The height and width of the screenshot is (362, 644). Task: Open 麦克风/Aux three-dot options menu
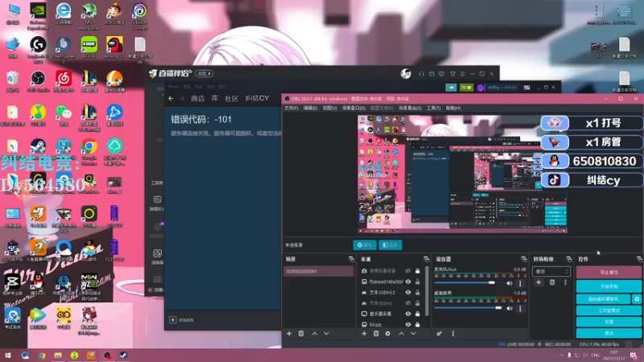pos(520,283)
